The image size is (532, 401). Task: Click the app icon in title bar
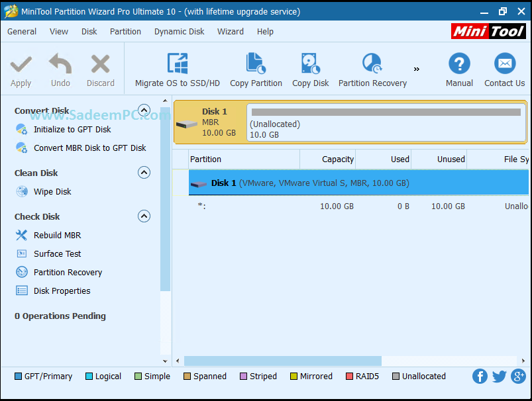11,11
